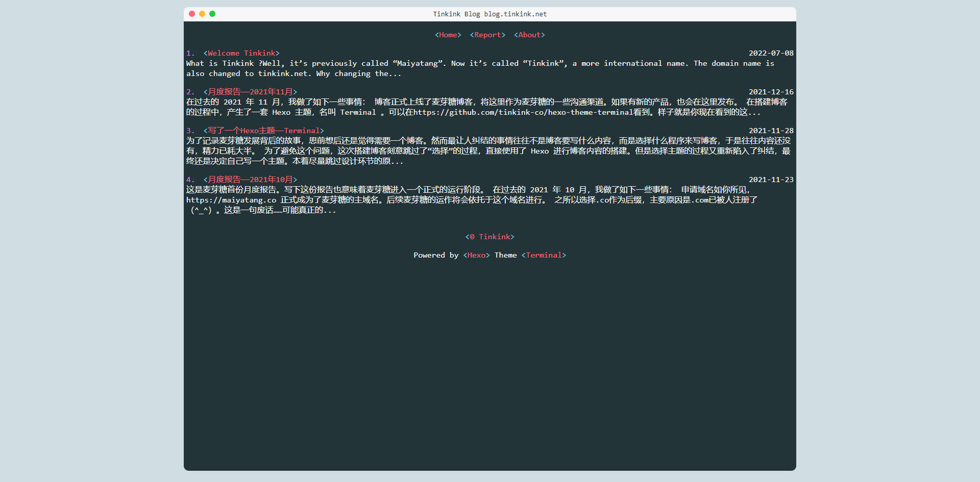Follow the Hexo link in footer
The image size is (980, 482).
[476, 255]
